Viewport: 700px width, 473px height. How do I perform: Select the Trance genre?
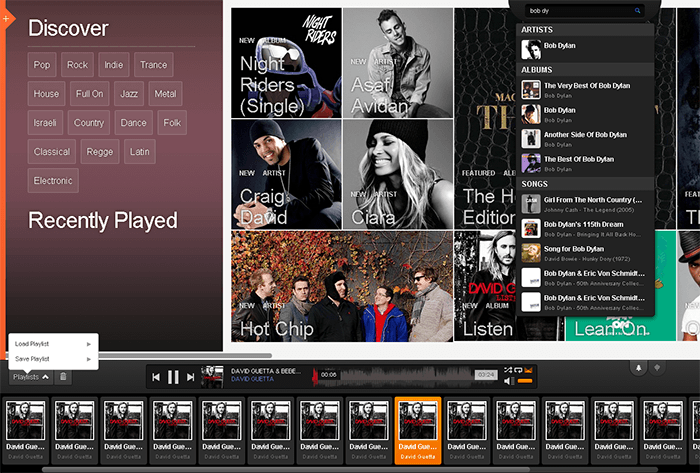(x=154, y=65)
